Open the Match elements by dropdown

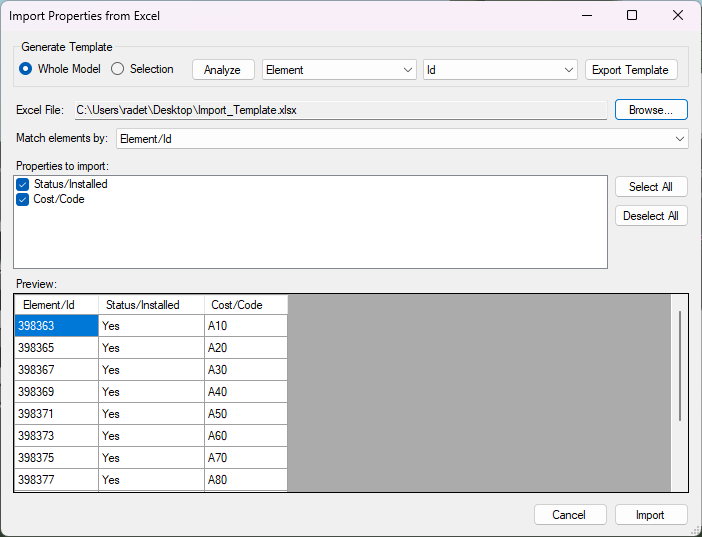point(402,139)
